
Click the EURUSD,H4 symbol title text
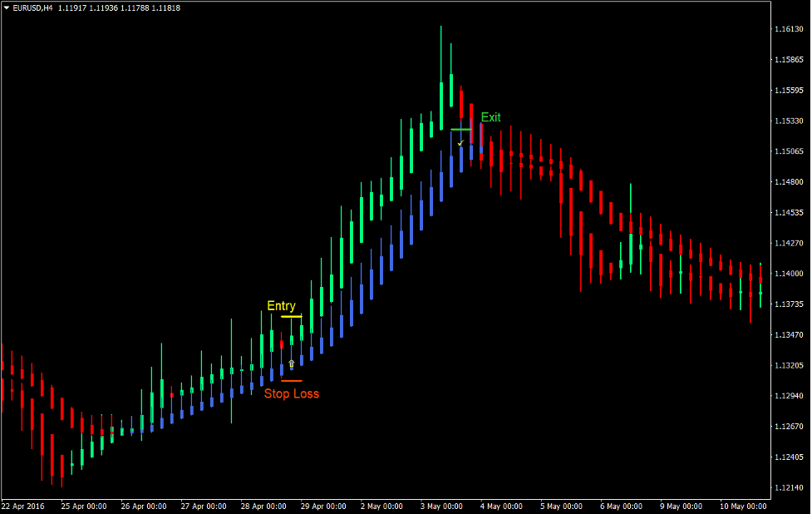(32, 7)
